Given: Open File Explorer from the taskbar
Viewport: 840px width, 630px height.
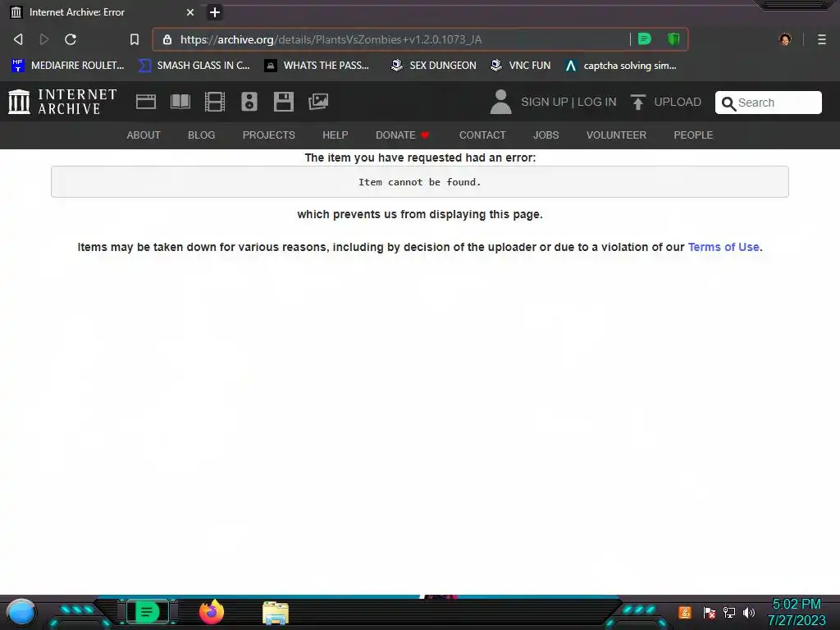Looking at the screenshot, I should click(x=276, y=613).
